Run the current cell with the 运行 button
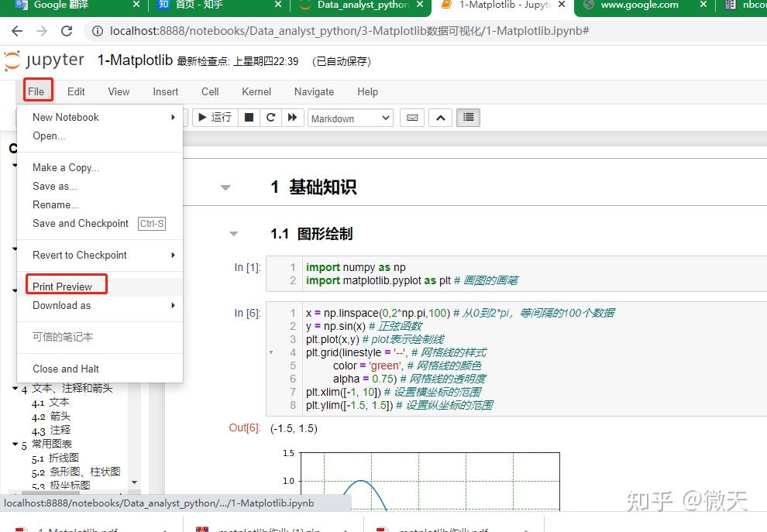The height and width of the screenshot is (532, 767). (214, 118)
